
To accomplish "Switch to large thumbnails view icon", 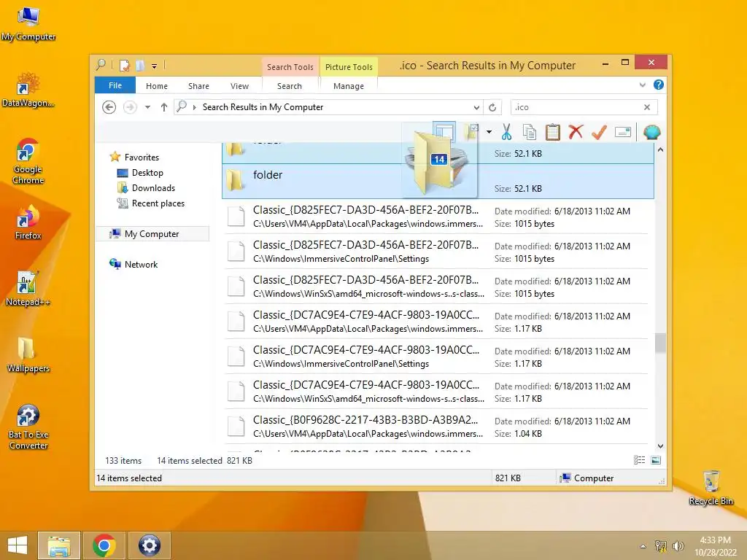I will [656, 460].
